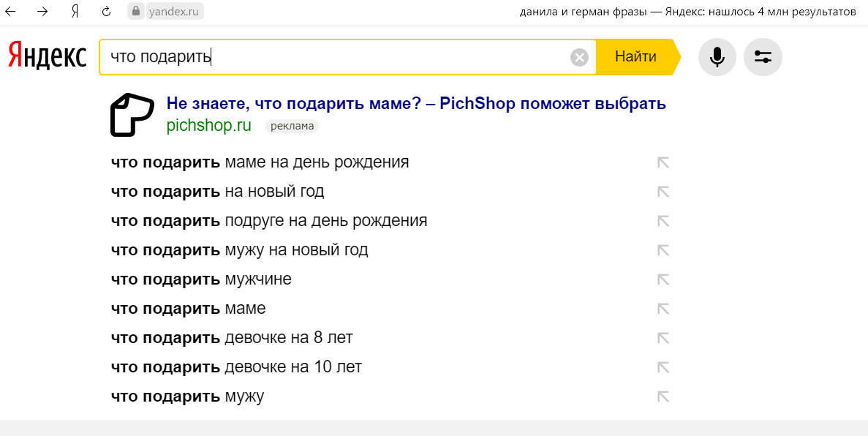The width and height of the screenshot is (868, 436).
Task: Select suggestion маме на день рождения
Action: pos(260,162)
